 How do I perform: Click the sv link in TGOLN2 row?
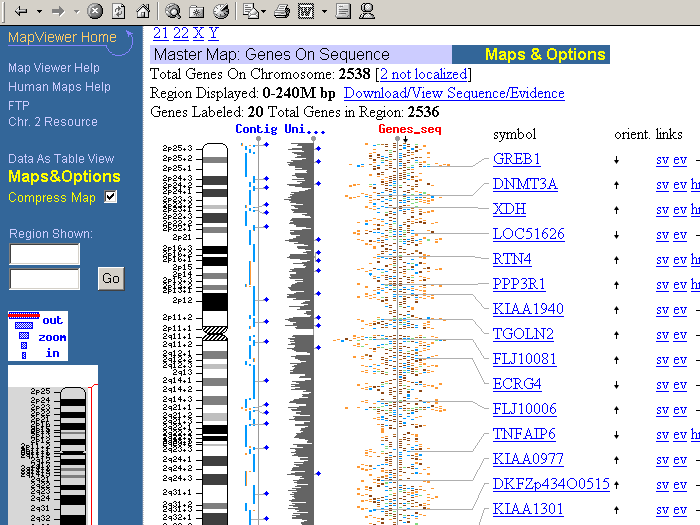point(662,335)
